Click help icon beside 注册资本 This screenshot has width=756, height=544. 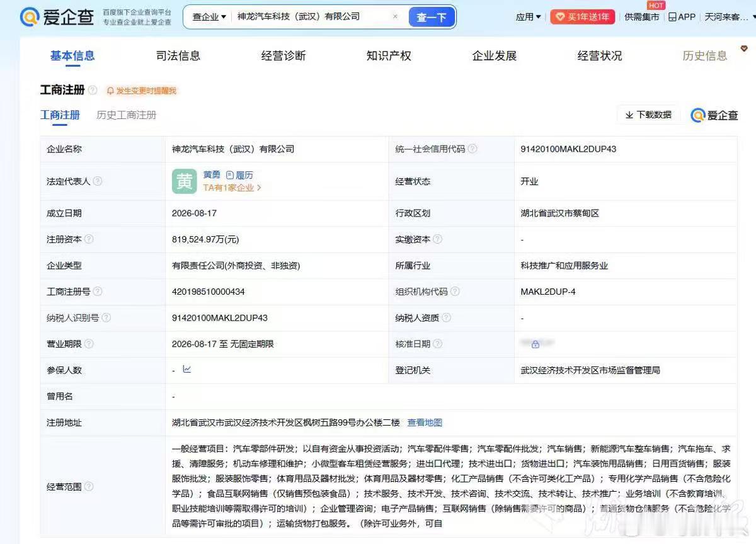(89, 239)
